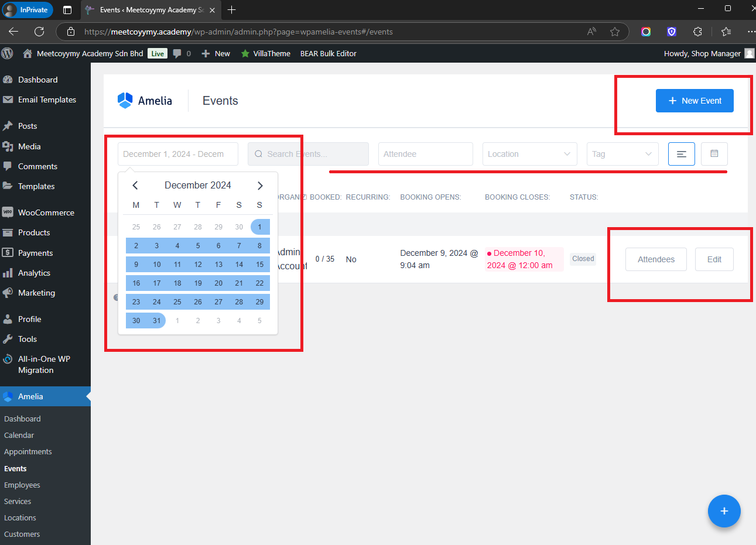Image resolution: width=756 pixels, height=545 pixels.
Task: Open WooCommerce in the sidebar menu
Action: pyautogui.click(x=46, y=212)
